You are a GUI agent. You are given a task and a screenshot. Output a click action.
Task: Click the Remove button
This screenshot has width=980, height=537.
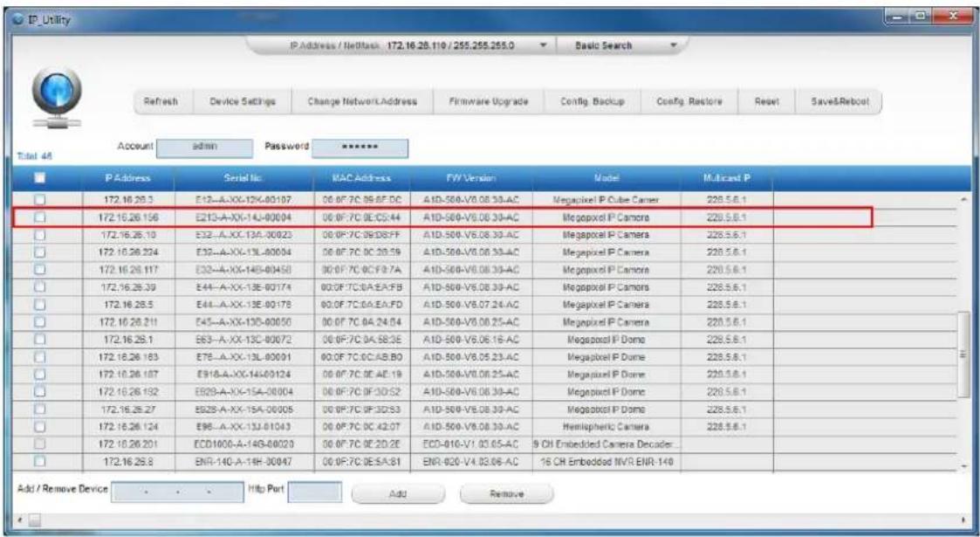click(506, 494)
